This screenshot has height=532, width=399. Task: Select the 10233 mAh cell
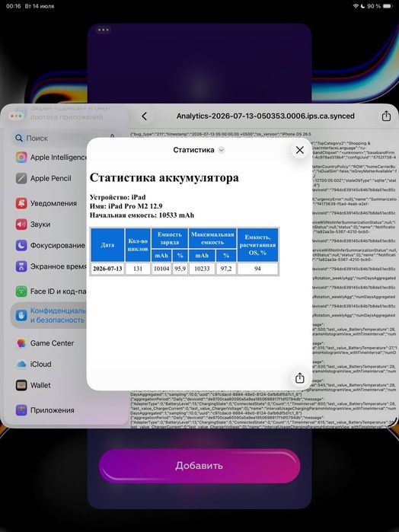click(202, 269)
